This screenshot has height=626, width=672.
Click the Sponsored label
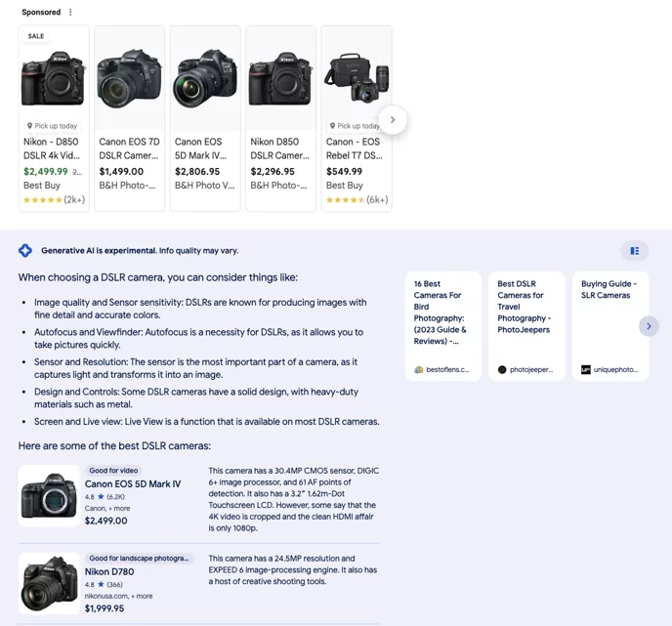click(41, 12)
